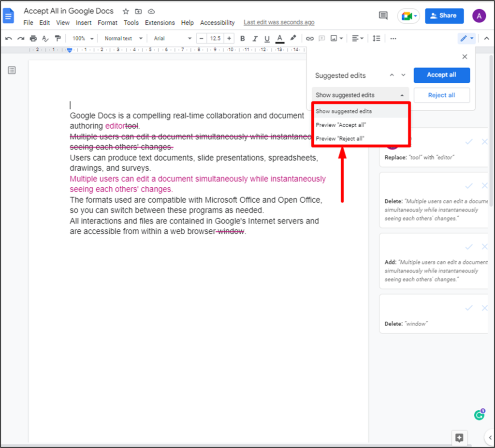Accept the Delete "Multiple users" suggestion checkmark
This screenshot has width=495, height=448.
coord(469,186)
